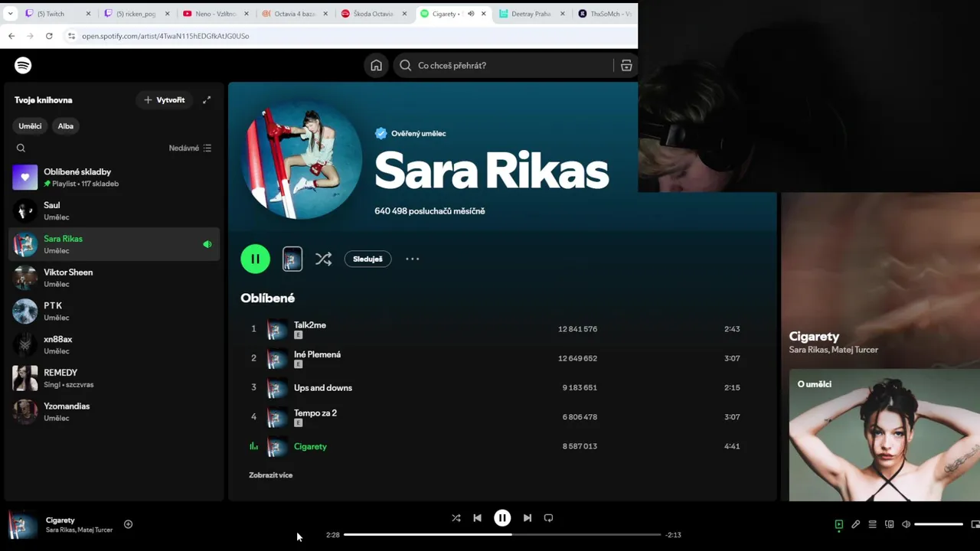The height and width of the screenshot is (551, 980).
Task: Open Yzomandias artist in library
Action: coord(115,412)
